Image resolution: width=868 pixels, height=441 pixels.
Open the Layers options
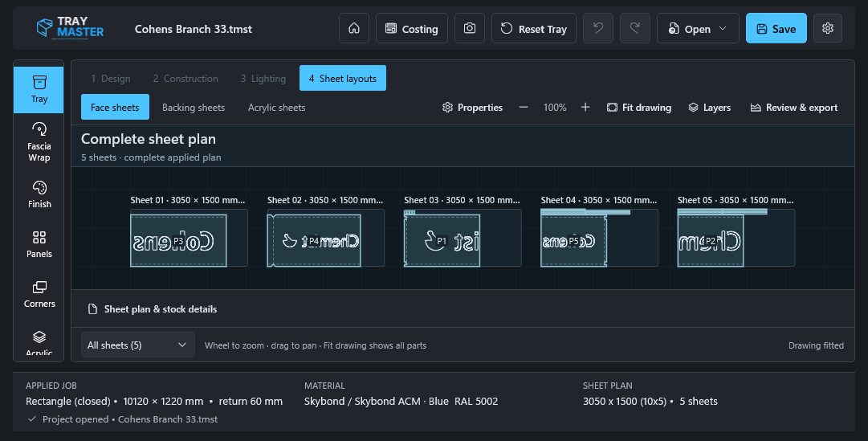[x=709, y=107]
